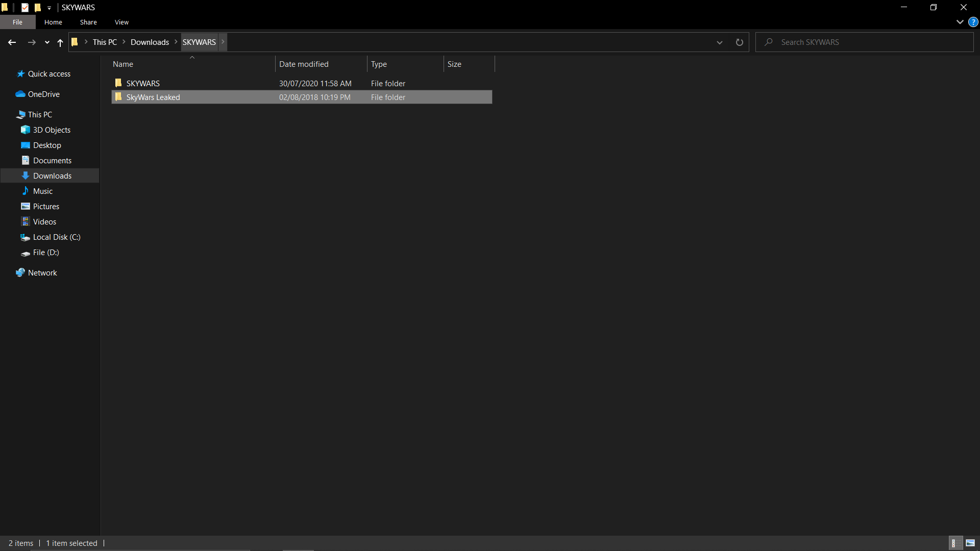Switch to Large icons view layout

pos(970,543)
